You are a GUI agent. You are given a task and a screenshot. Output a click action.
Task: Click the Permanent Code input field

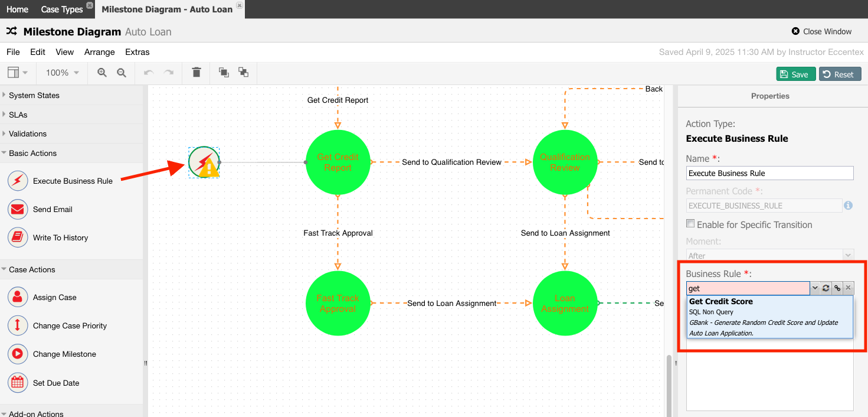764,206
